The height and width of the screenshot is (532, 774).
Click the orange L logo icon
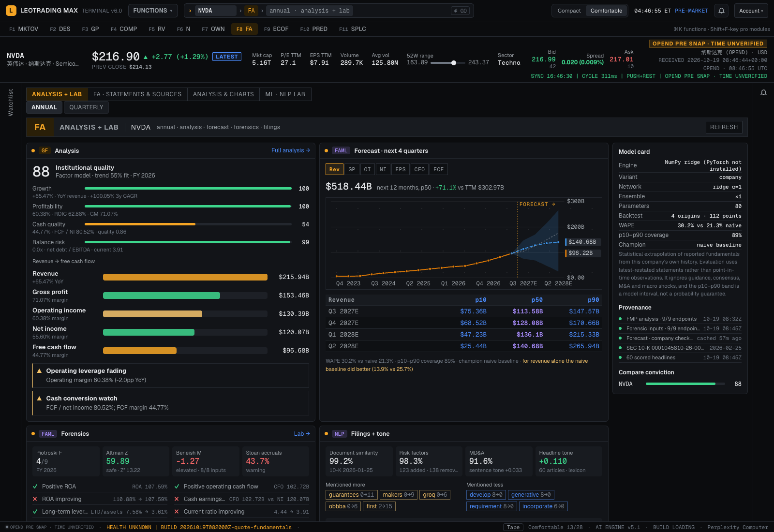[11, 11]
